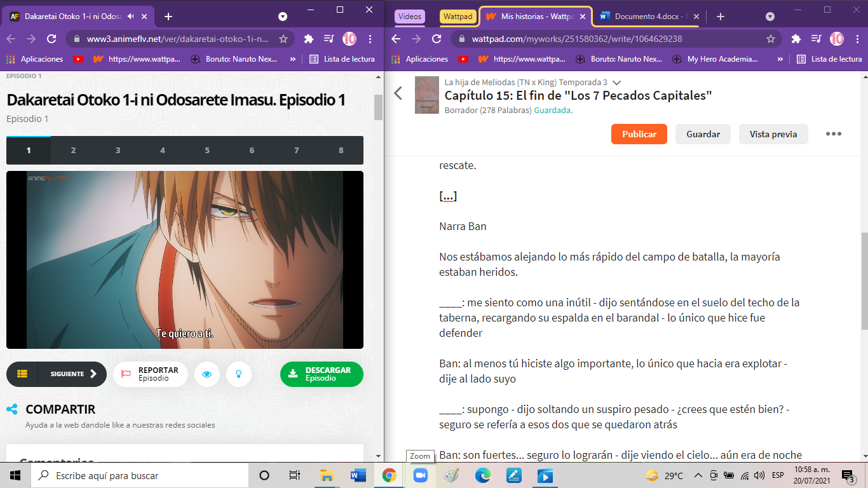Click the Wattpad tab group label
This screenshot has height=488, width=868.
(x=458, y=17)
